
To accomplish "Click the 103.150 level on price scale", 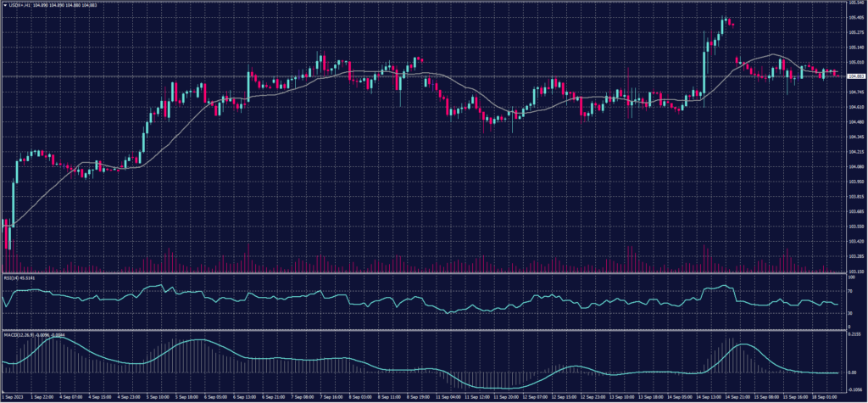I will pyautogui.click(x=855, y=271).
